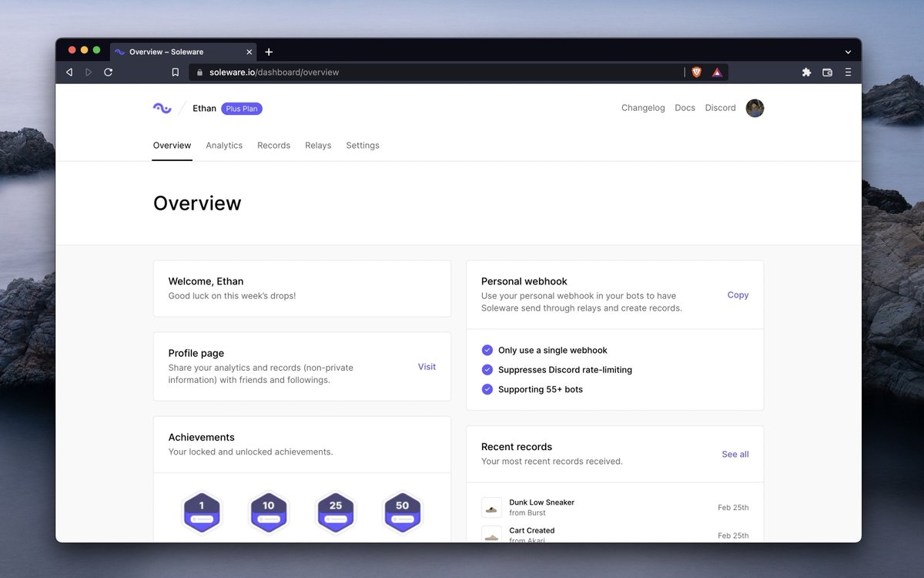Open the Brave wallet icon

coord(827,72)
